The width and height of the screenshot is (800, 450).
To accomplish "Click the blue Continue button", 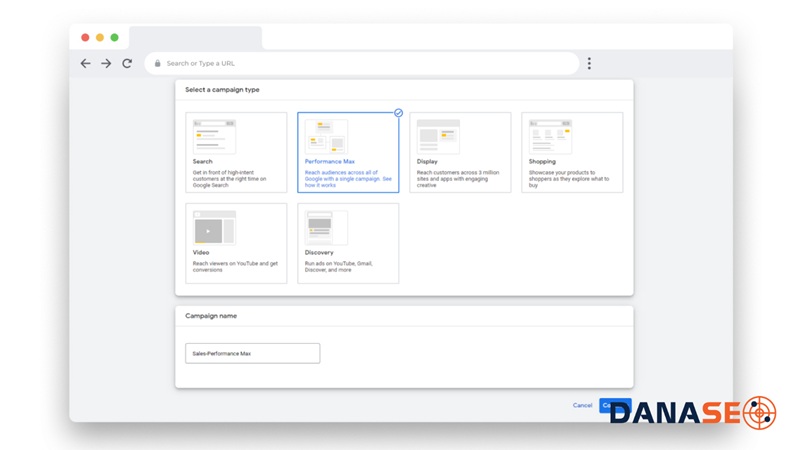I will [615, 405].
